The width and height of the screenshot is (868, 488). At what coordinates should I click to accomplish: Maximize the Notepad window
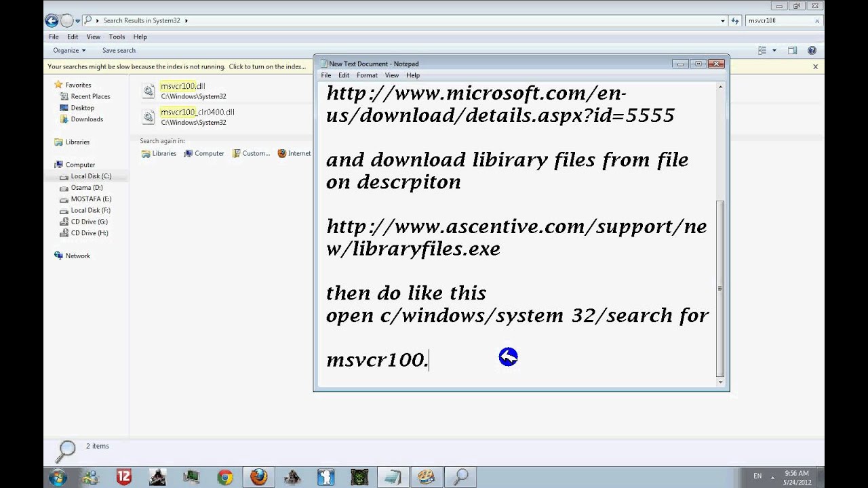click(698, 64)
